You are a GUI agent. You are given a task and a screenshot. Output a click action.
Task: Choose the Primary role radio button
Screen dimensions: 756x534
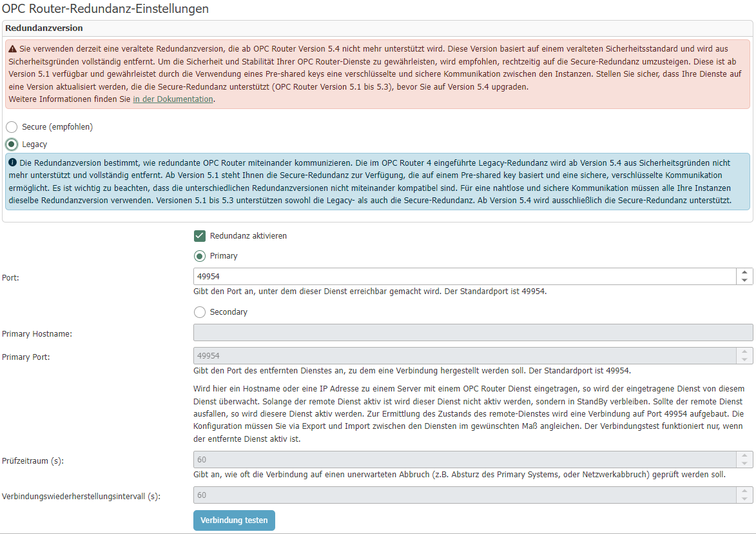point(200,256)
